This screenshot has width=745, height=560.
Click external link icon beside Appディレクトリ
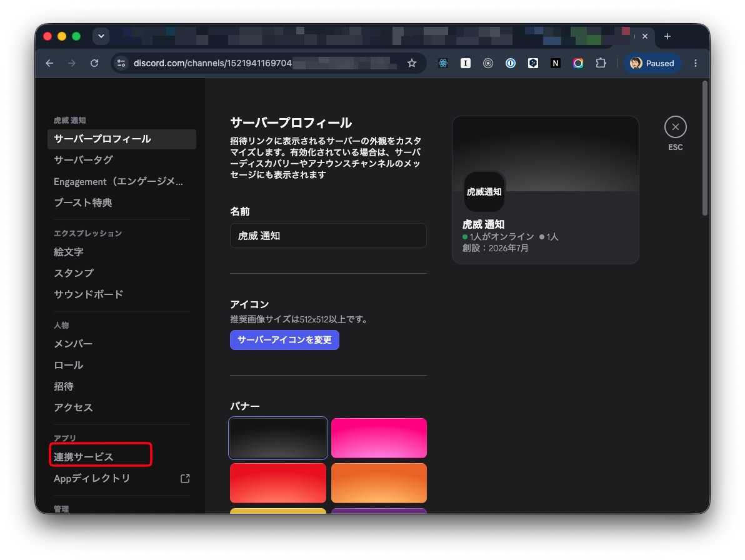point(185,478)
